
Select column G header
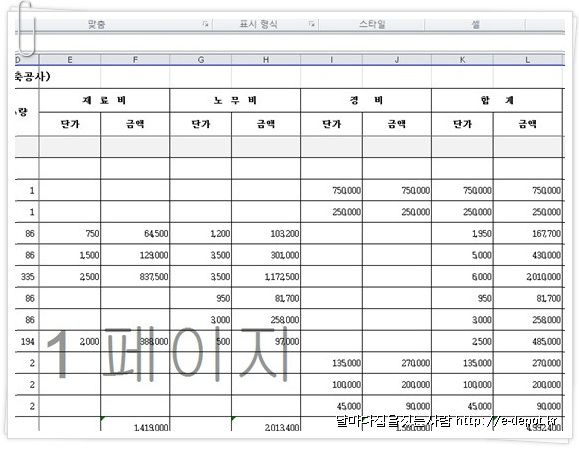click(201, 60)
